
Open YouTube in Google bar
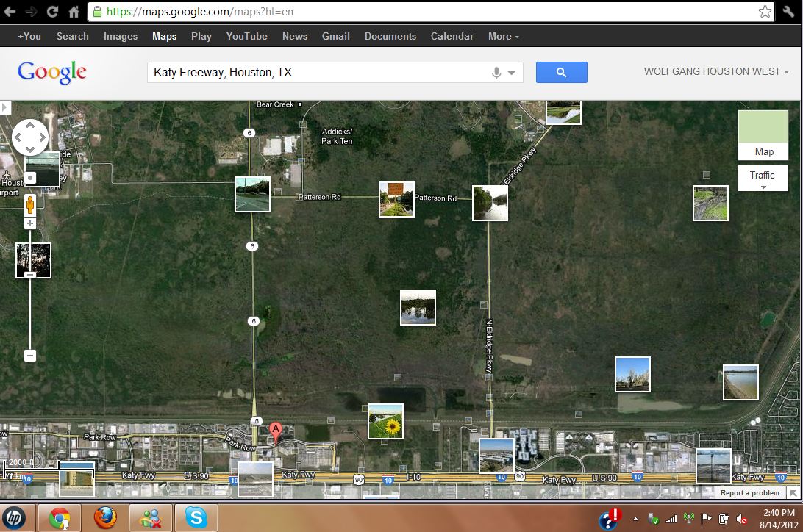[x=247, y=36]
